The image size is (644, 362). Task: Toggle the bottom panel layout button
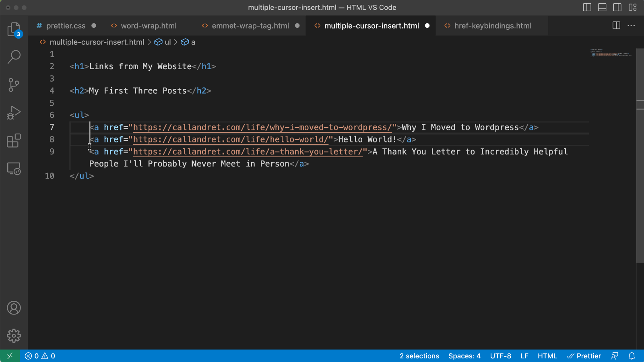click(x=602, y=7)
